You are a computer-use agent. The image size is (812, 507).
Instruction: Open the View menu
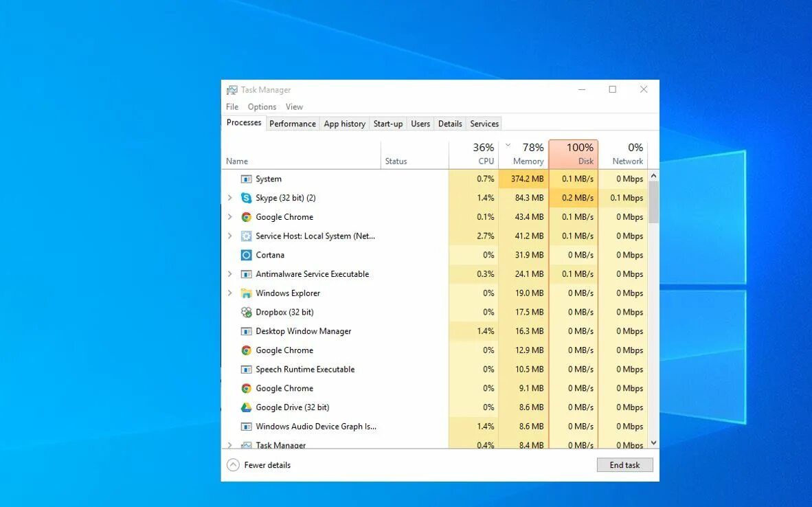(x=294, y=106)
